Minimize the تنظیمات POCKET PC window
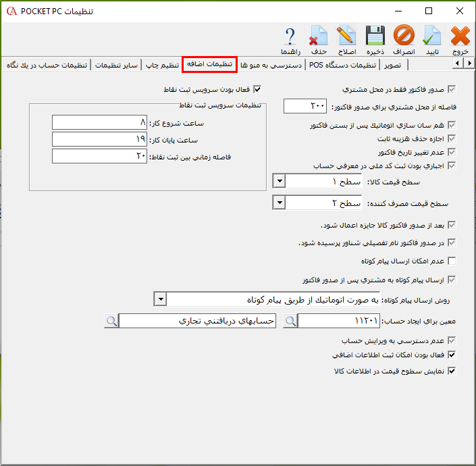This screenshot has height=466, width=476. tap(398, 11)
